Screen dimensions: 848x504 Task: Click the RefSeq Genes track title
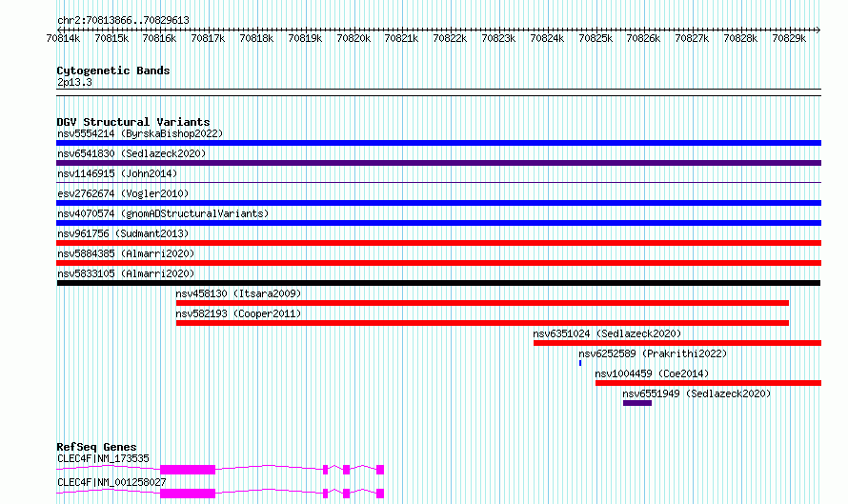pos(96,447)
